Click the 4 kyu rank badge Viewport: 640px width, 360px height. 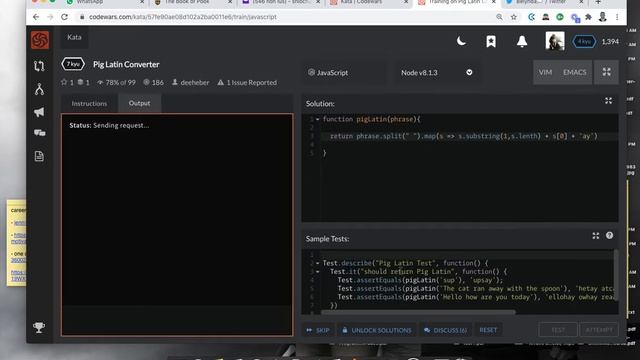click(x=584, y=42)
